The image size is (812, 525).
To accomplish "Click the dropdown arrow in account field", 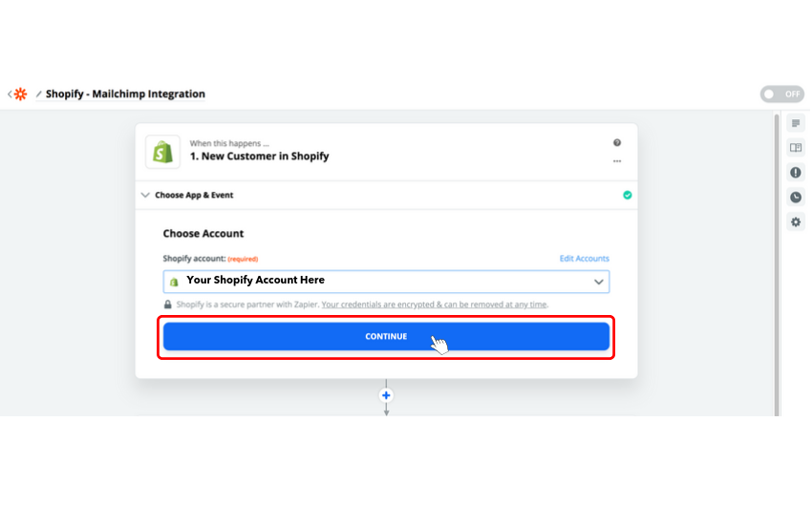I will click(599, 282).
